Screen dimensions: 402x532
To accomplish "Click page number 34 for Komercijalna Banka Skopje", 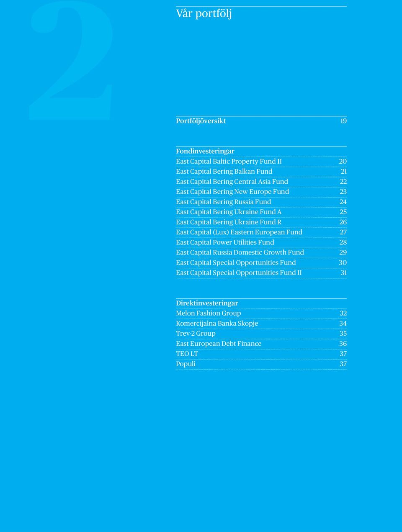I will (x=343, y=324).
